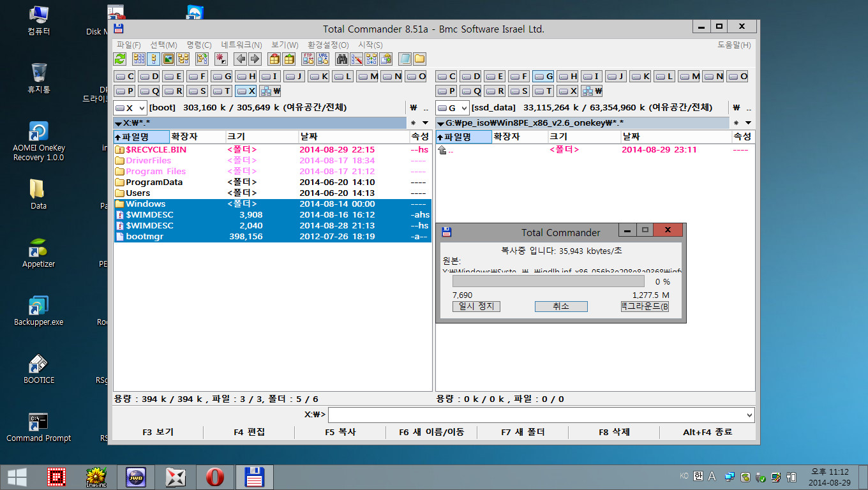Open synchronize directories icon

point(371,59)
